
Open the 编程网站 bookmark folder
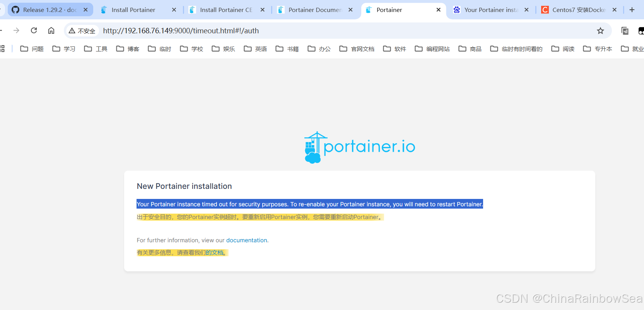tap(432, 49)
